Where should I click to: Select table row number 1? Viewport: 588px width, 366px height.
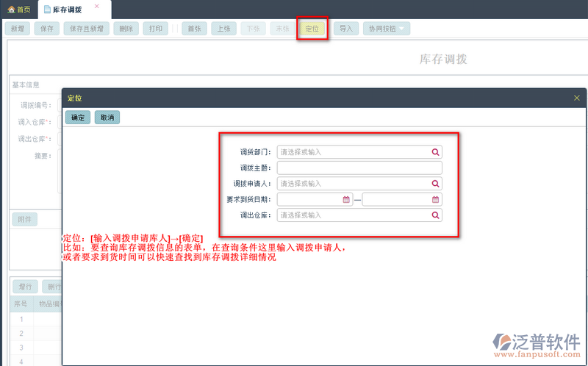pos(21,319)
